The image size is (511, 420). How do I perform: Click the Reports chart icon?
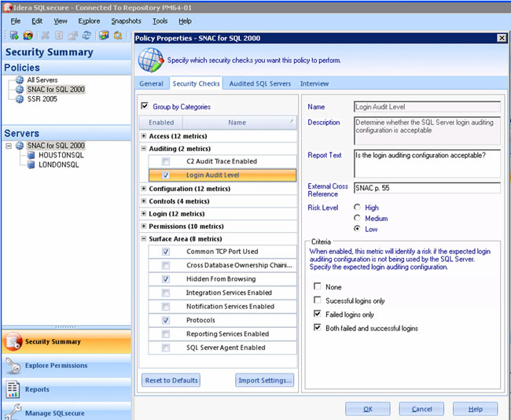[13, 389]
